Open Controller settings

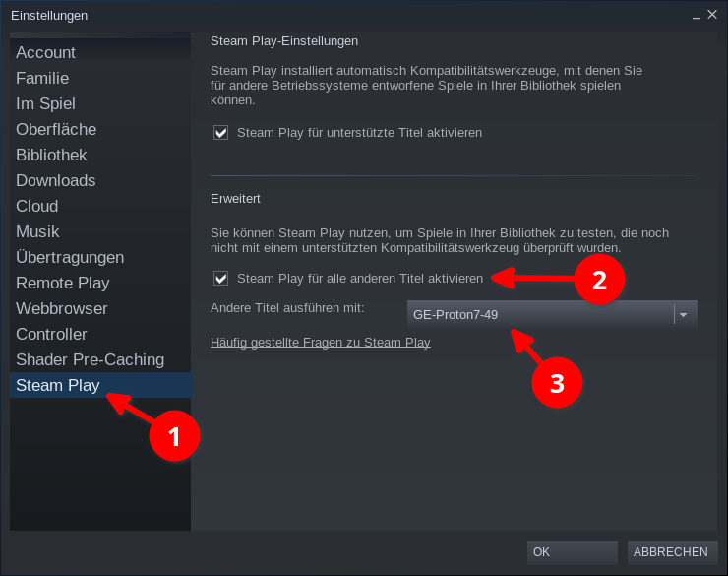coord(51,334)
